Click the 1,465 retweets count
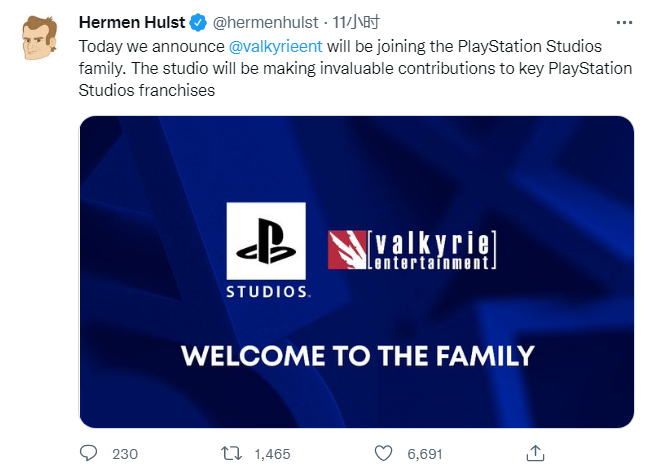This screenshot has width=649, height=474. (272, 454)
